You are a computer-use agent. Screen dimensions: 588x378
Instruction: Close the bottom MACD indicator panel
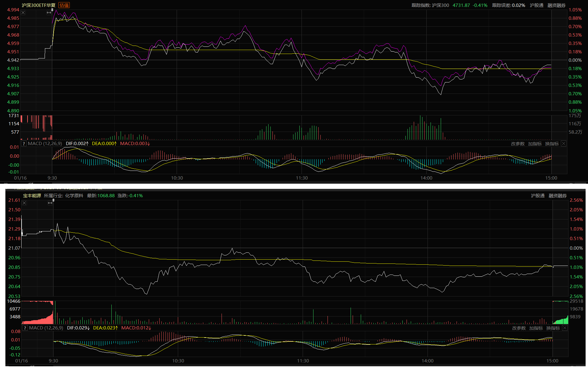click(565, 328)
